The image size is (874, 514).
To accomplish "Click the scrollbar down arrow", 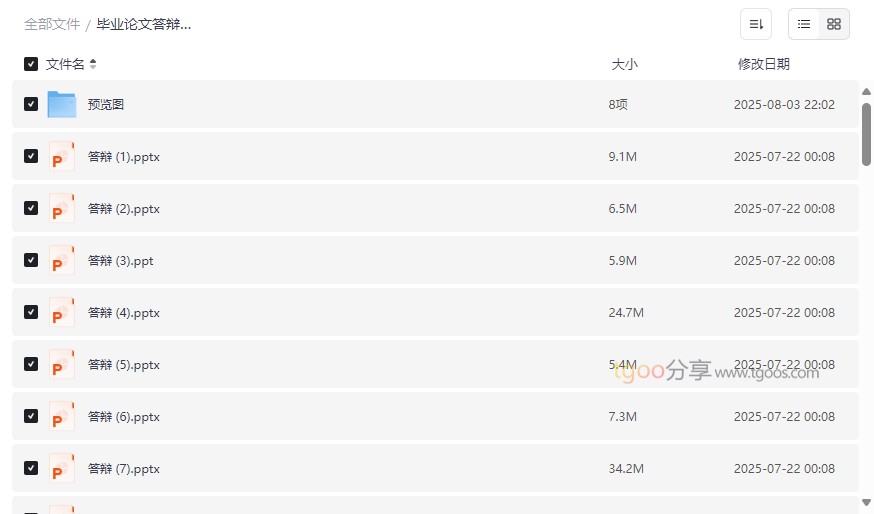I will [x=866, y=502].
